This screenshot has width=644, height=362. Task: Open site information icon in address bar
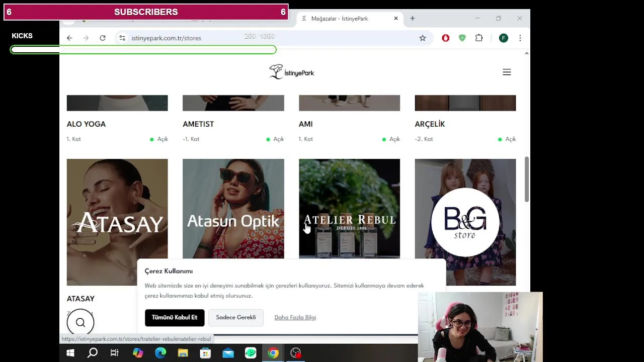point(122,38)
